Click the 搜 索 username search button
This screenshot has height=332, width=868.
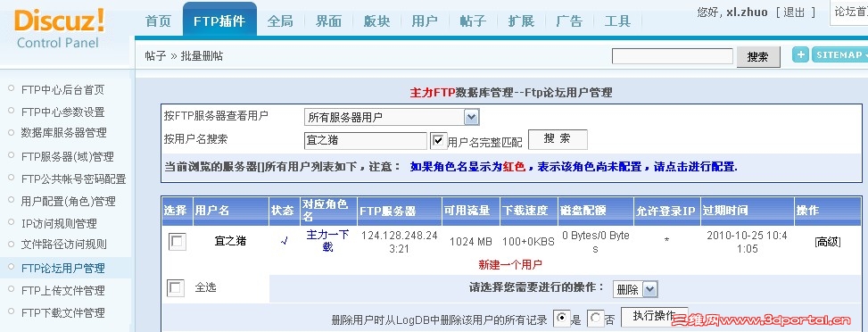558,139
